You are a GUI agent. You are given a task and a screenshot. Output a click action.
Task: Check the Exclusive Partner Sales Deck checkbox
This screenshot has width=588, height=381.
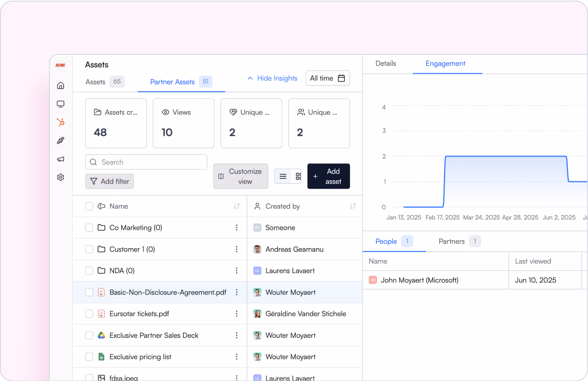89,335
